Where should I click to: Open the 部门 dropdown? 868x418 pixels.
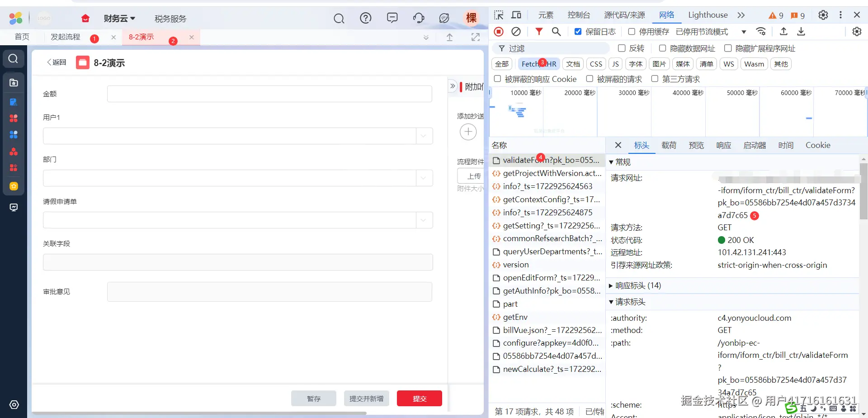tap(424, 178)
